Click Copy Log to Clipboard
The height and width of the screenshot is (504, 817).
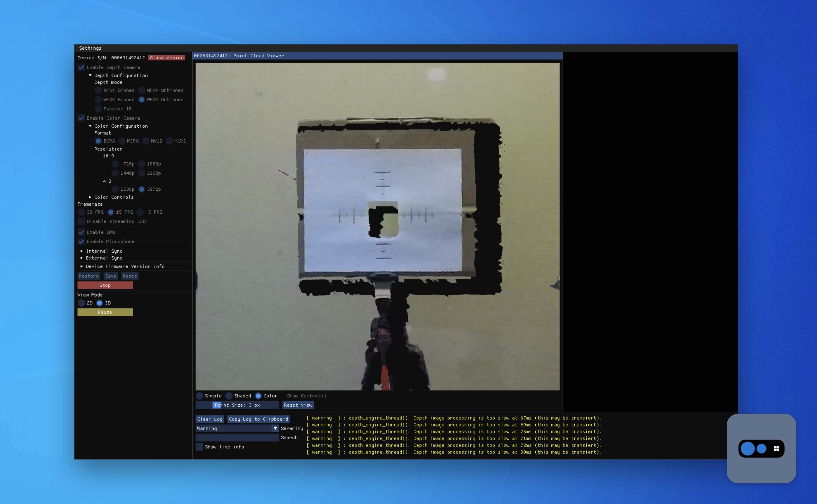pos(258,419)
